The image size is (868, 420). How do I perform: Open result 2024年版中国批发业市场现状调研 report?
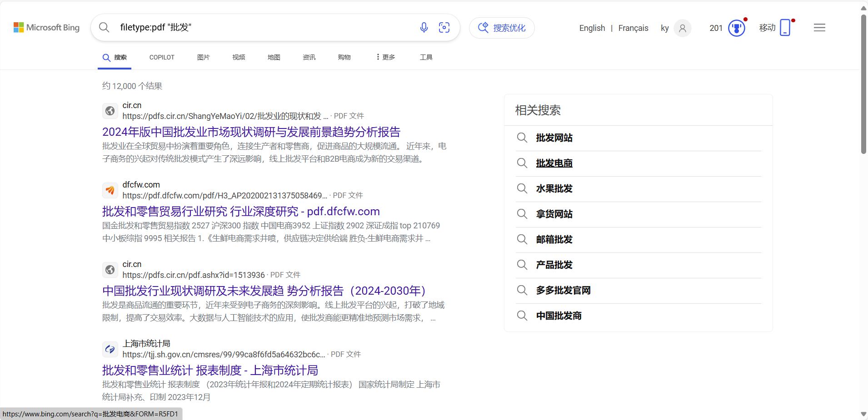click(251, 132)
